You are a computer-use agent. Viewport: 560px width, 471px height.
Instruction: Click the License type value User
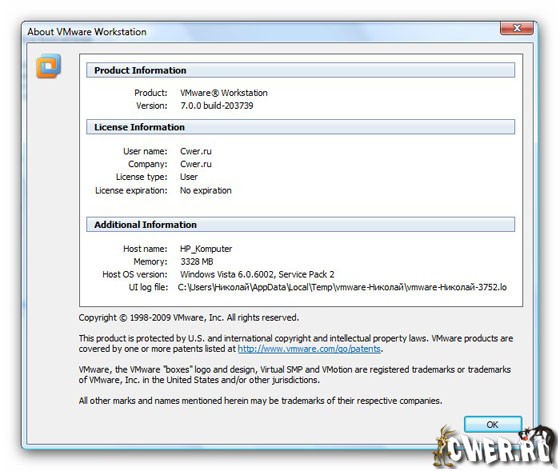(189, 177)
